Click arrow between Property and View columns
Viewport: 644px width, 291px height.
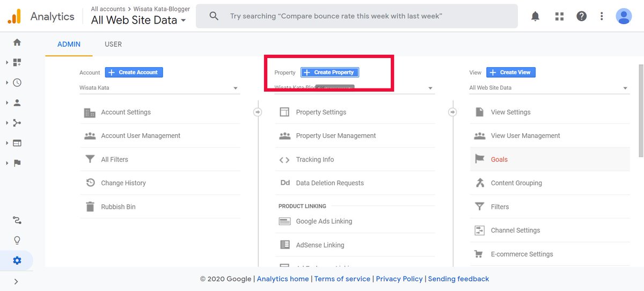[x=452, y=112]
